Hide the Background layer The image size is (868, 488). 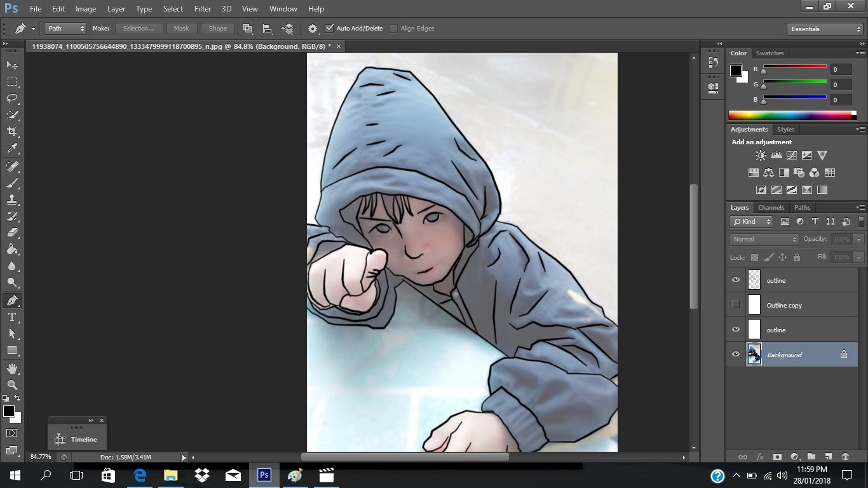(736, 355)
